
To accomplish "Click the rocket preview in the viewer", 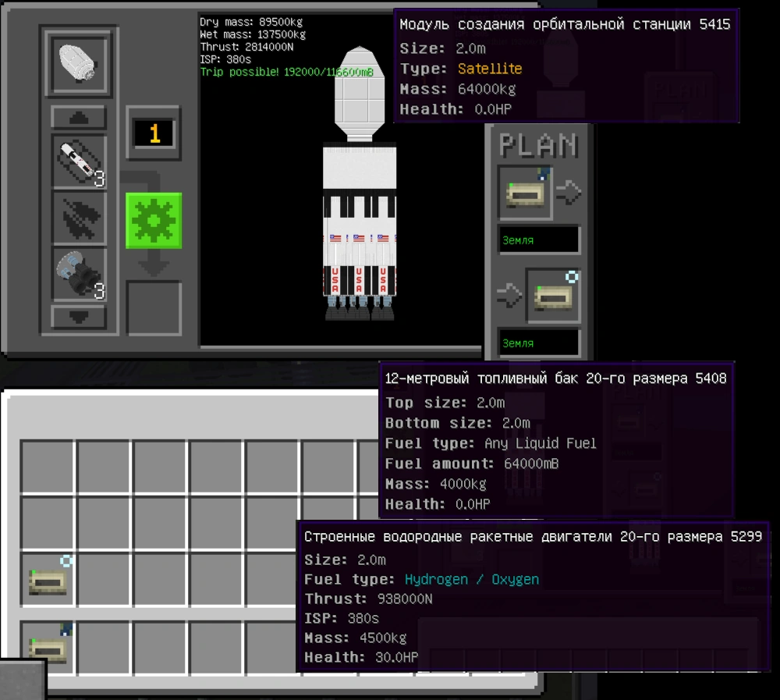I will pos(359,183).
